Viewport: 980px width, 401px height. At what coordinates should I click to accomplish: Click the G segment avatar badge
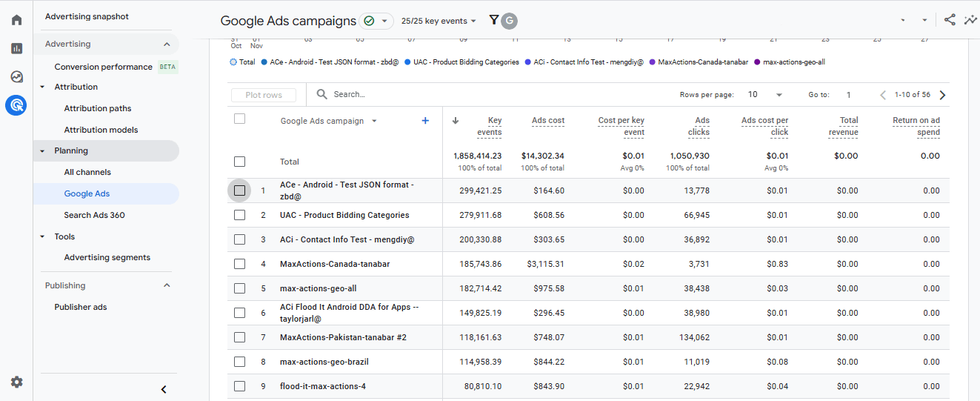point(509,21)
